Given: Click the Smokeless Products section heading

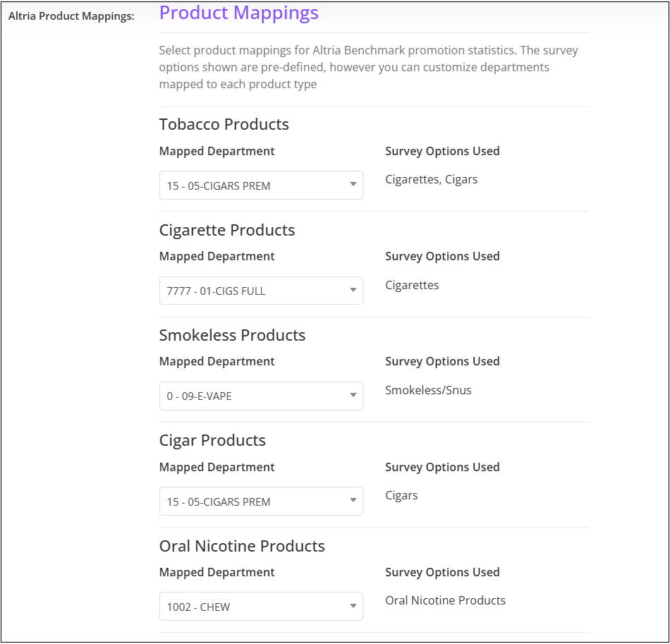Looking at the screenshot, I should tap(232, 335).
